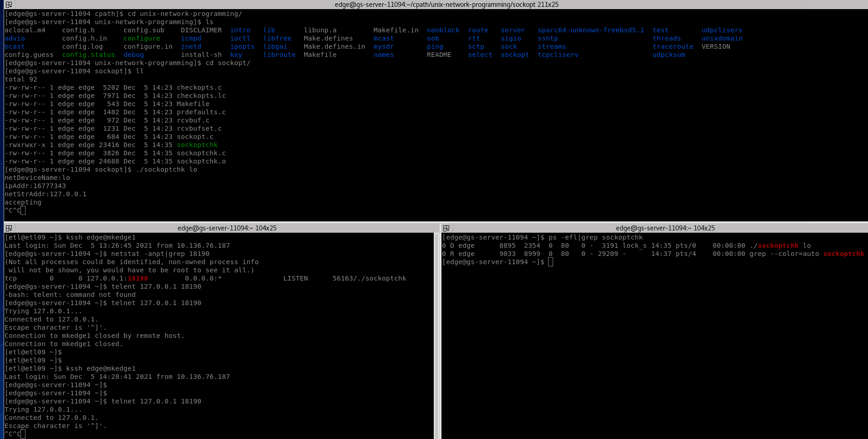Click the top pane '^C^C' cursor line

[x=15, y=210]
